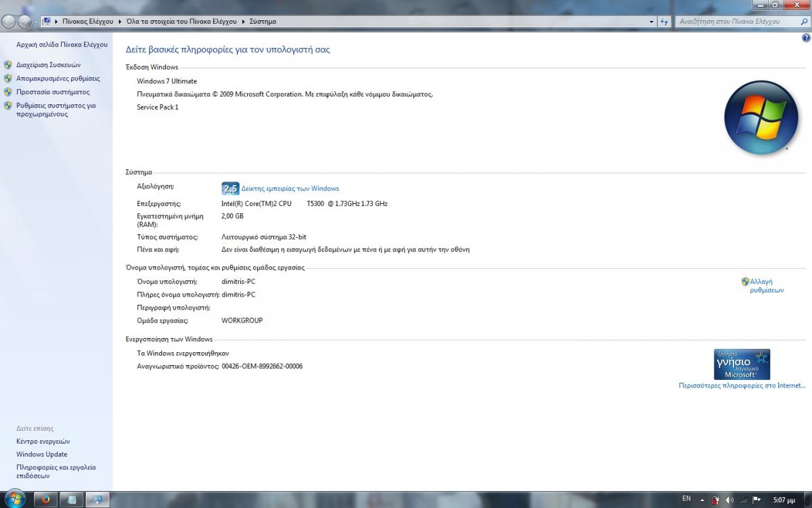The height and width of the screenshot is (508, 812).
Task: Click the 2,5 experience index score badge
Action: [230, 188]
